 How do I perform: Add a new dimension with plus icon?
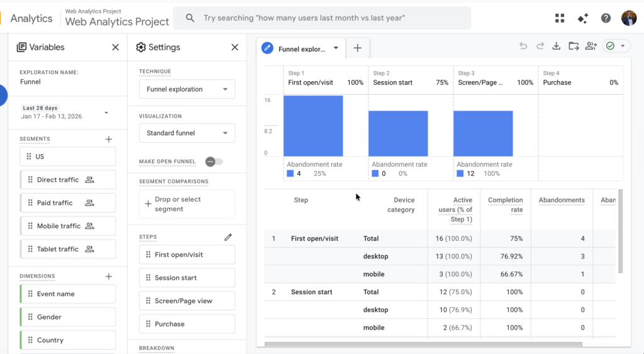(x=109, y=276)
